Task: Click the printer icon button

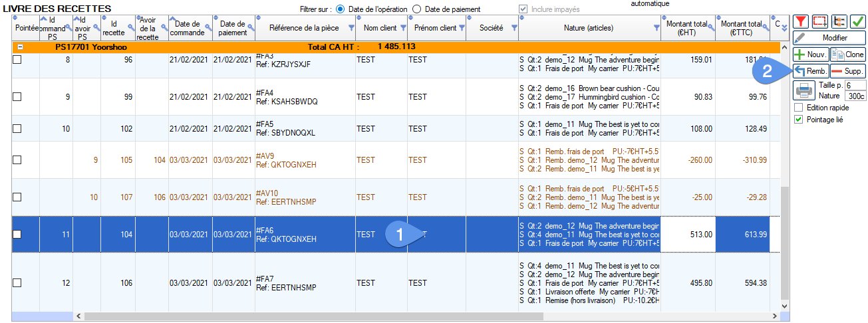Action: [x=804, y=90]
